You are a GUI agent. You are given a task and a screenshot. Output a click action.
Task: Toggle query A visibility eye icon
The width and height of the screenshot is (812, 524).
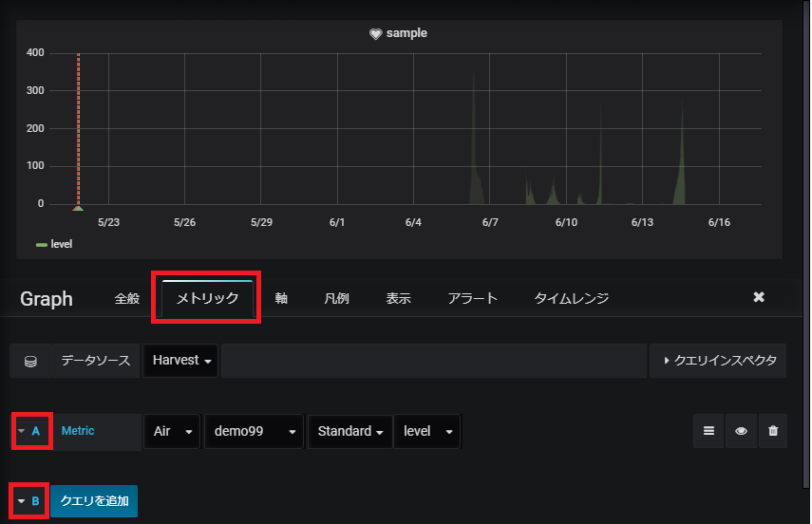coord(741,431)
